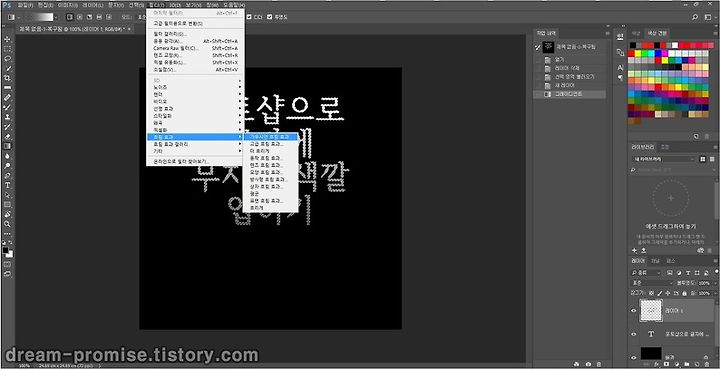Select the Move tool
Viewport: 720px width, 369px height.
pos(7,39)
